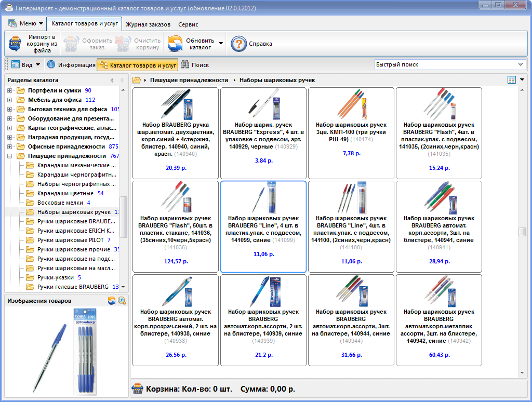Viewport: 532px width, 402px height.
Task: Switch to Каталог товаров и услуг tab
Action: [x=85, y=23]
